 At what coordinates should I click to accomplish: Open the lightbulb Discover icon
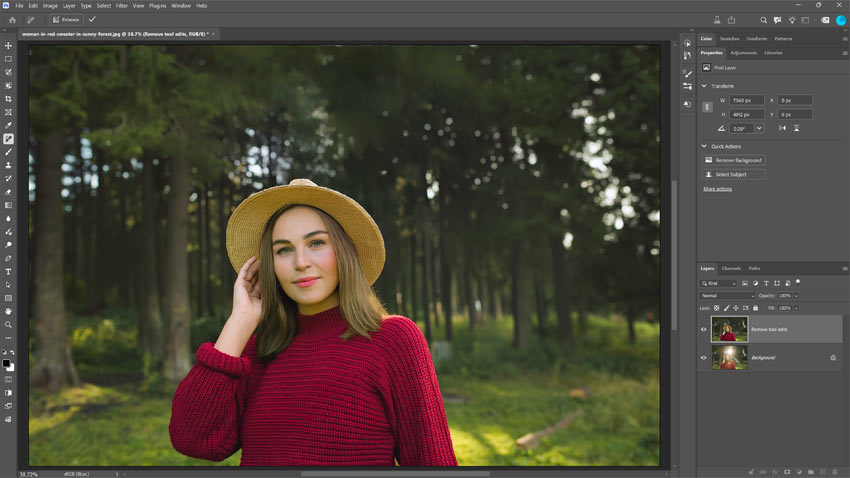click(x=792, y=20)
